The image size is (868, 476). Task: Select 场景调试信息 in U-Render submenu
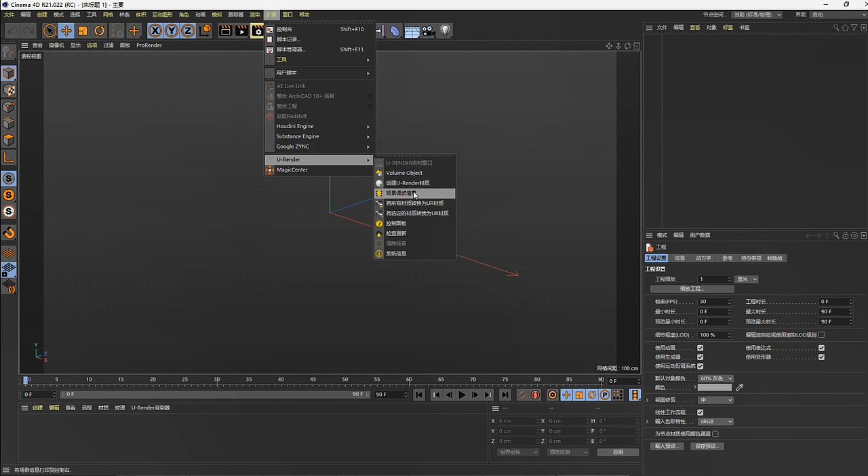[414, 193]
